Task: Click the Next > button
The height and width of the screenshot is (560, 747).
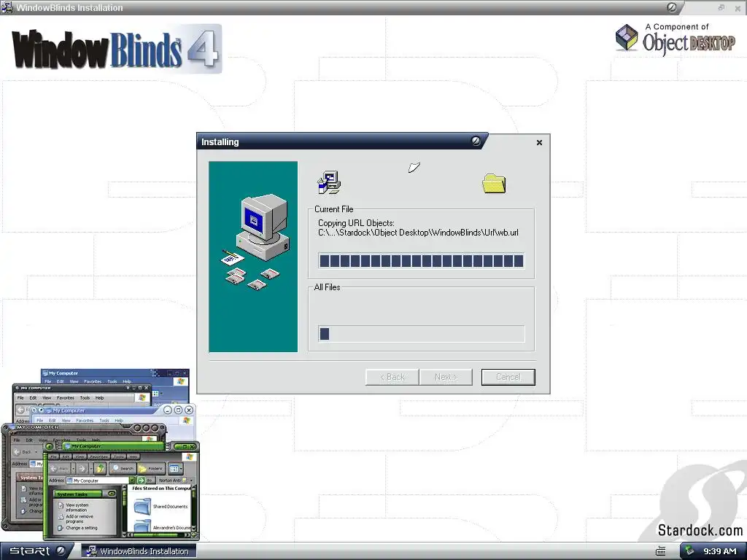Action: pyautogui.click(x=446, y=377)
